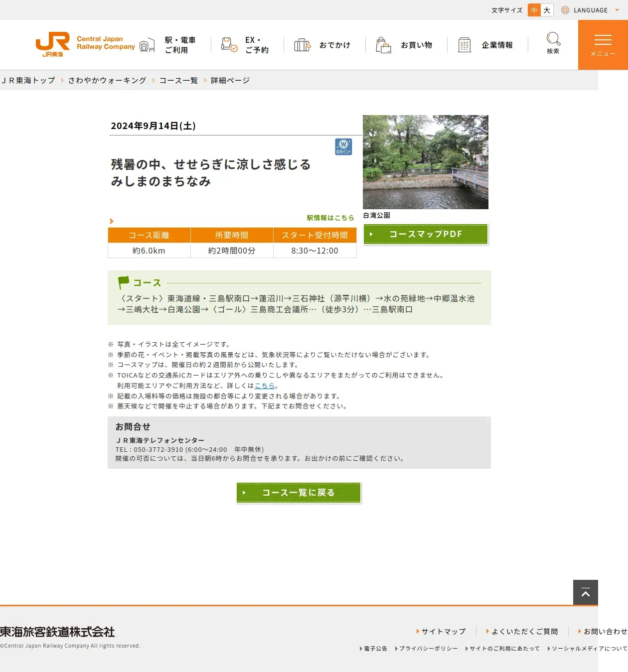
Task: Click the コース一覧に戻る button
Action: click(299, 493)
